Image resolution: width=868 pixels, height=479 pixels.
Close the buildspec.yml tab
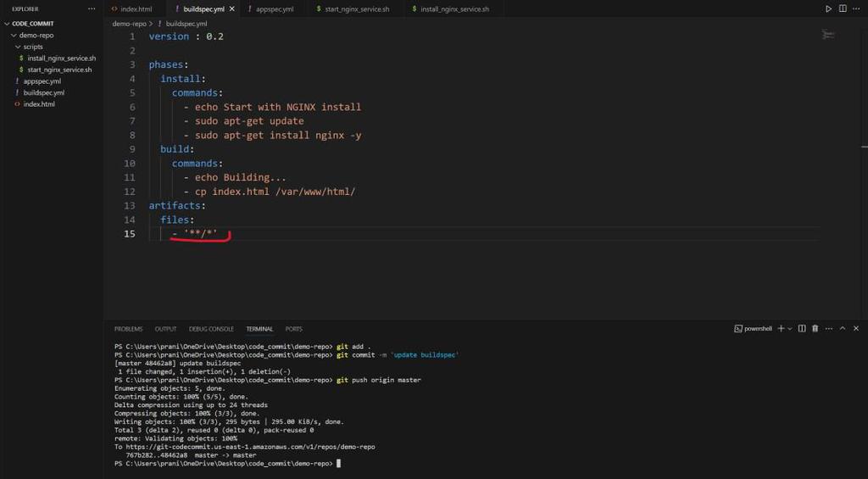[232, 8]
